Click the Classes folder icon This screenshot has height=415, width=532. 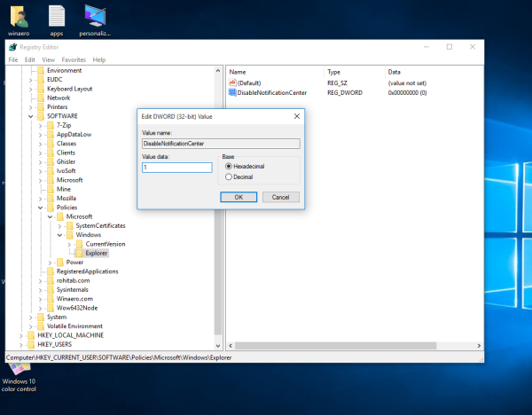pos(51,144)
